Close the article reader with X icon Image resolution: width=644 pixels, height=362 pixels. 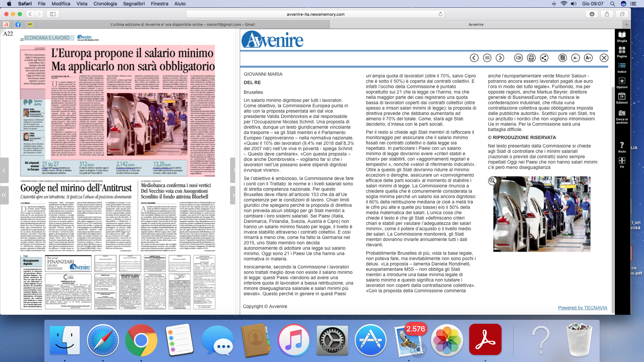point(604,58)
